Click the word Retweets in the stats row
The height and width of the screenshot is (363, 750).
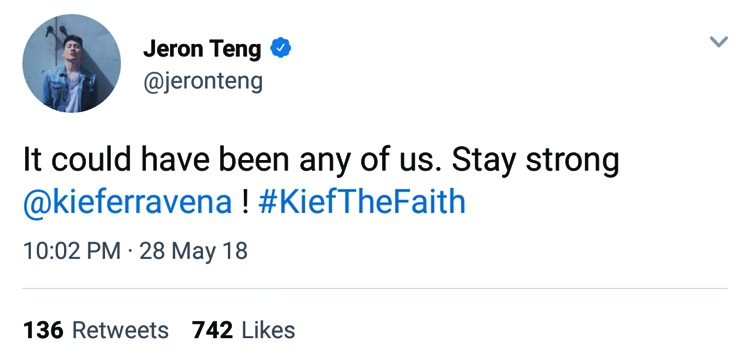tap(120, 330)
